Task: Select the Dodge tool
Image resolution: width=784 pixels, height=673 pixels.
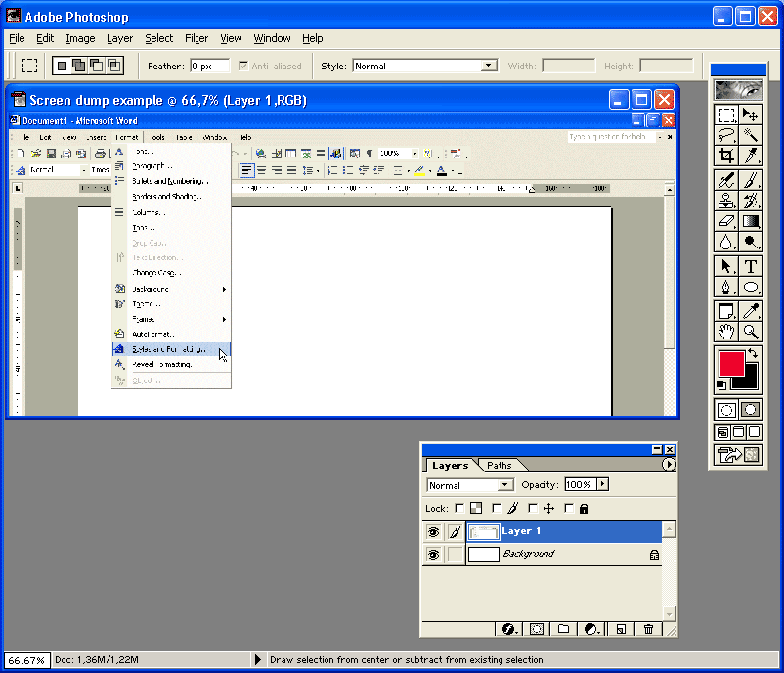Action: click(750, 242)
